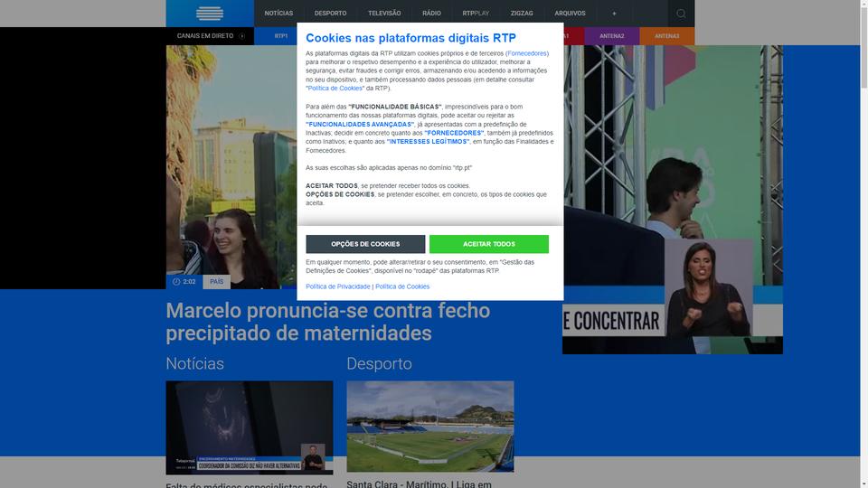Click the cookie dialog title text
The height and width of the screenshot is (488, 868).
(x=410, y=38)
